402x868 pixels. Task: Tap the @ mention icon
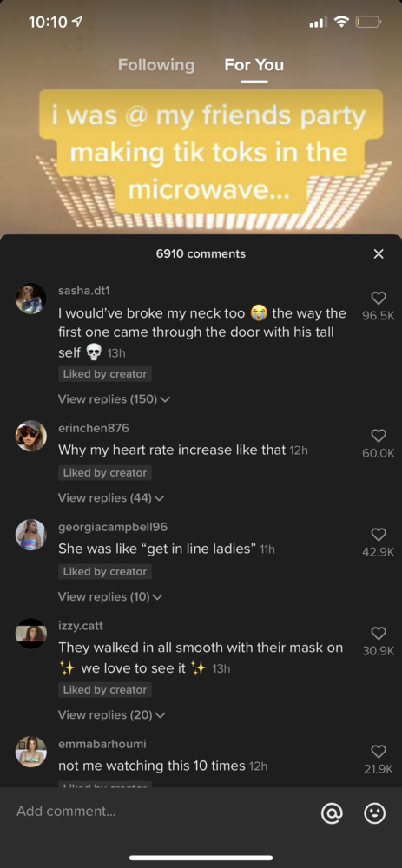click(x=332, y=812)
